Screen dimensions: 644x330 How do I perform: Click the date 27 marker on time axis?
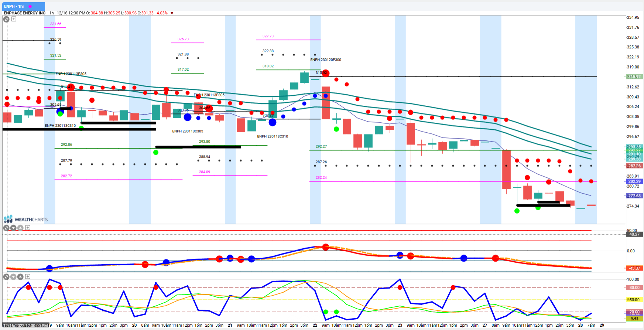[x=485, y=325]
